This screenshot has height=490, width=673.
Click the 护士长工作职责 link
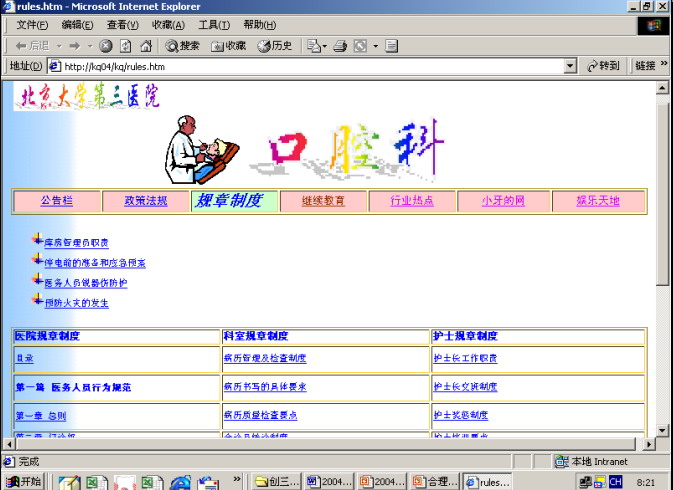tap(465, 358)
